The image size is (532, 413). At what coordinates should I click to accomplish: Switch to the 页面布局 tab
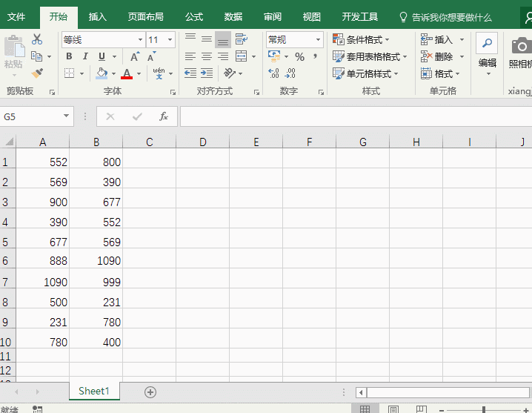tap(146, 16)
